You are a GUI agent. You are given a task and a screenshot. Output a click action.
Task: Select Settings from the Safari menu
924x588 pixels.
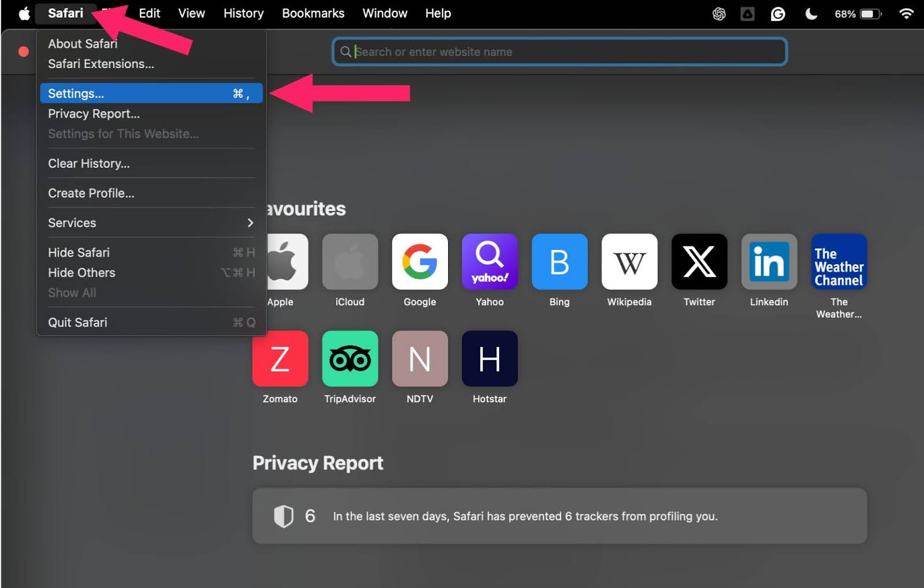76,93
